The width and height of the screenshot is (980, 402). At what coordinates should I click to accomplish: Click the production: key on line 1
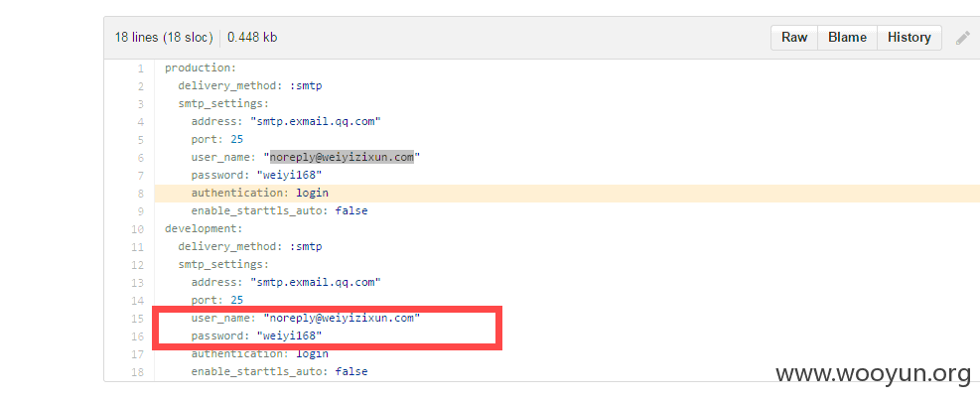200,68
